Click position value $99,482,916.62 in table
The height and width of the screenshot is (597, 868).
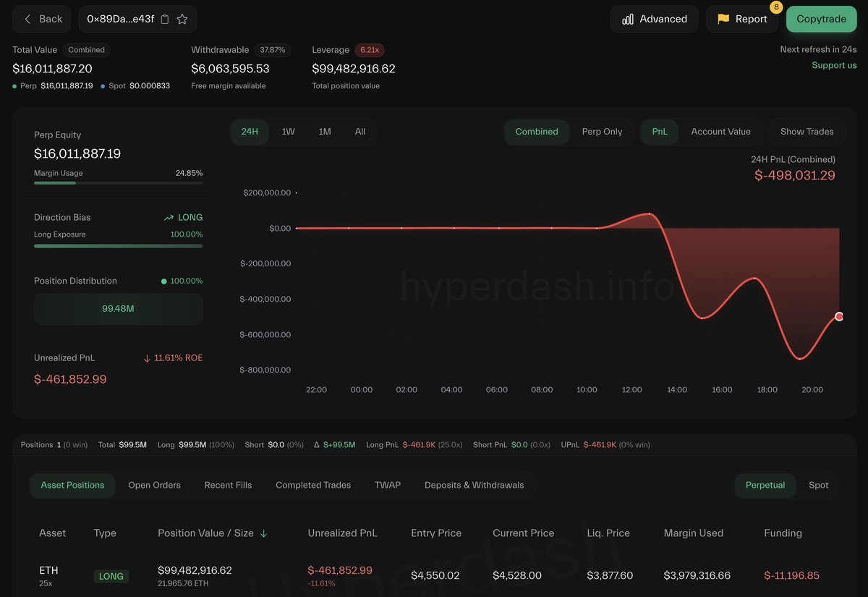[195, 570]
